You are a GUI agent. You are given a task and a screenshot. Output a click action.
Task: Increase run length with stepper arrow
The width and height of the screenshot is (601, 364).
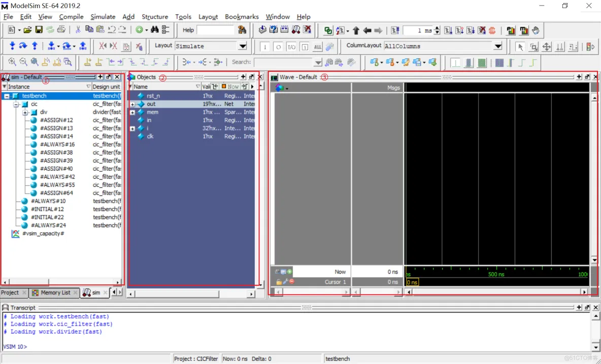click(x=437, y=28)
